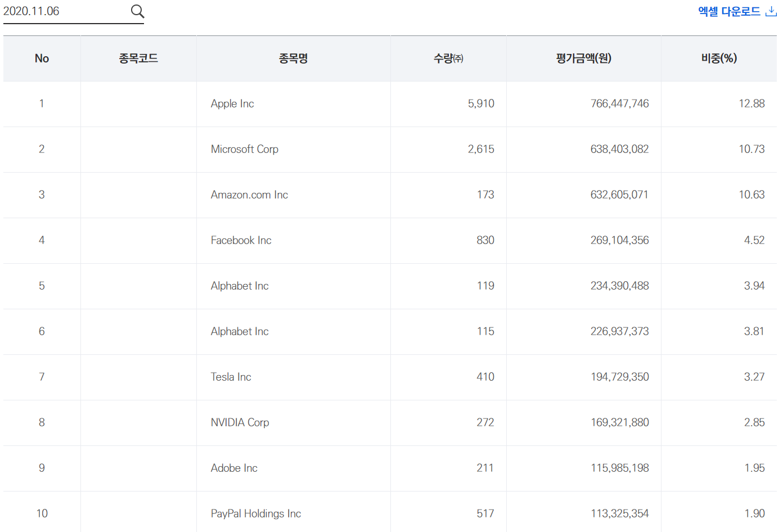783x532 pixels.
Task: Click Amazon's quantity 173
Action: coord(485,195)
